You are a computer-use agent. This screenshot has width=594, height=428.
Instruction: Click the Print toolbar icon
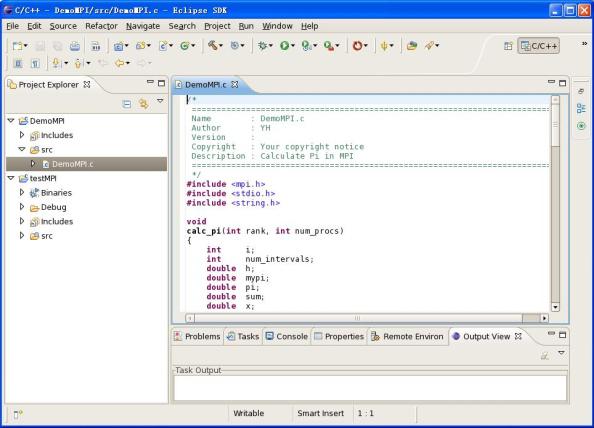tap(75, 46)
